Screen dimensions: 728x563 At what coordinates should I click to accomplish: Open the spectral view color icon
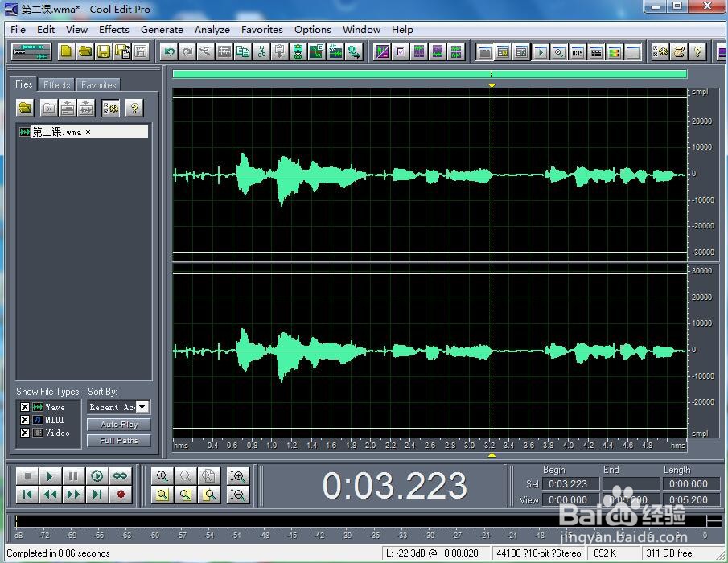click(615, 52)
